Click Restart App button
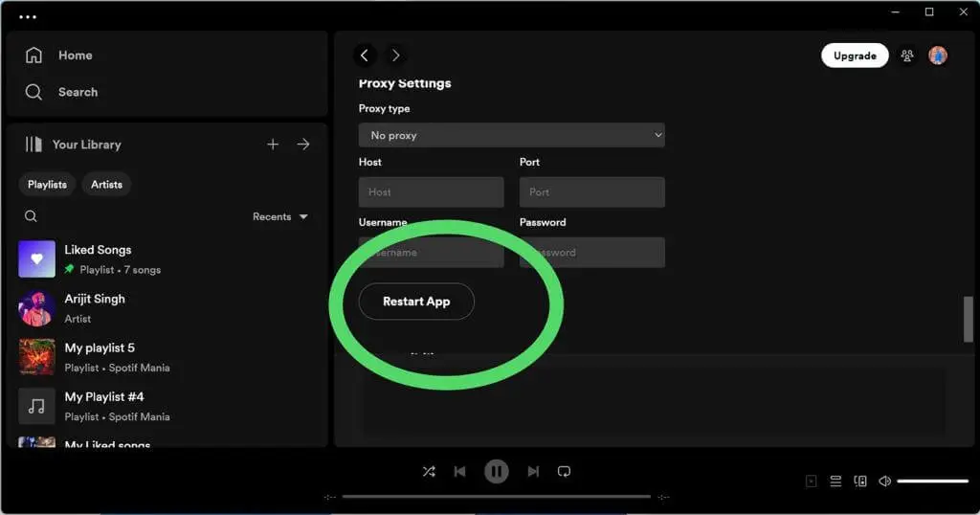The height and width of the screenshot is (515, 980). tap(416, 302)
